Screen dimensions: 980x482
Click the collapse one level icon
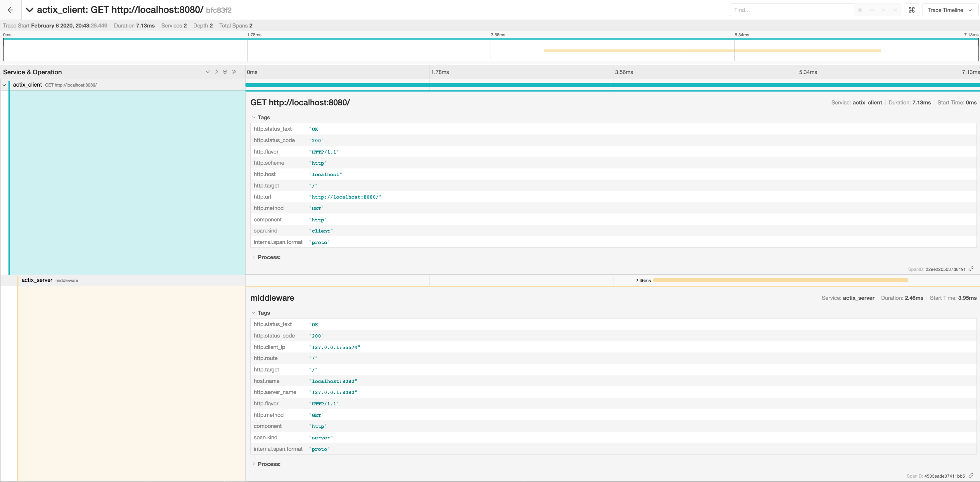[x=217, y=72]
